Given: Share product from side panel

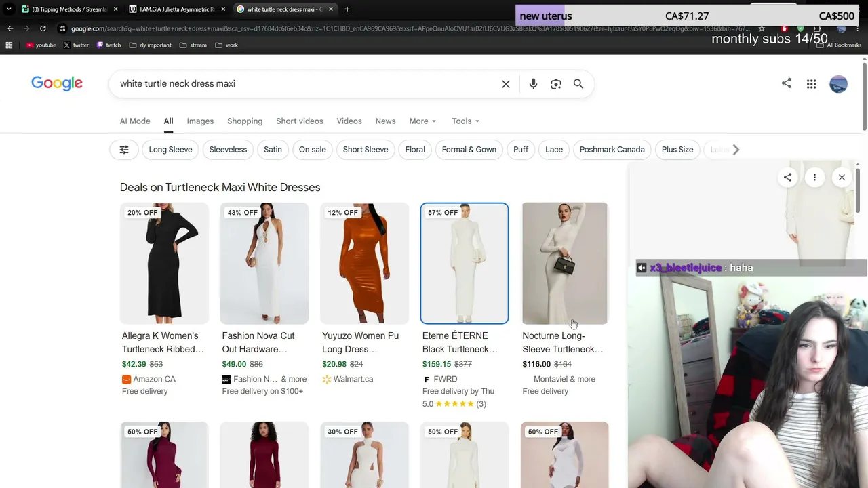Looking at the screenshot, I should [x=787, y=178].
